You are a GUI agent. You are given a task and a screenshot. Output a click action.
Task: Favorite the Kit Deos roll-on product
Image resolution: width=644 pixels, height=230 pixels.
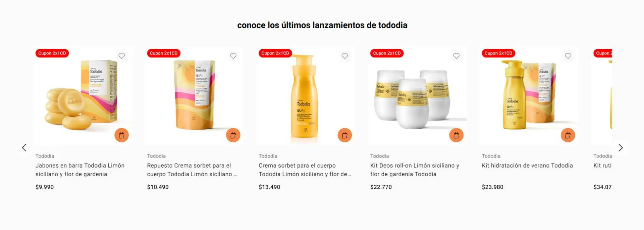[456, 56]
